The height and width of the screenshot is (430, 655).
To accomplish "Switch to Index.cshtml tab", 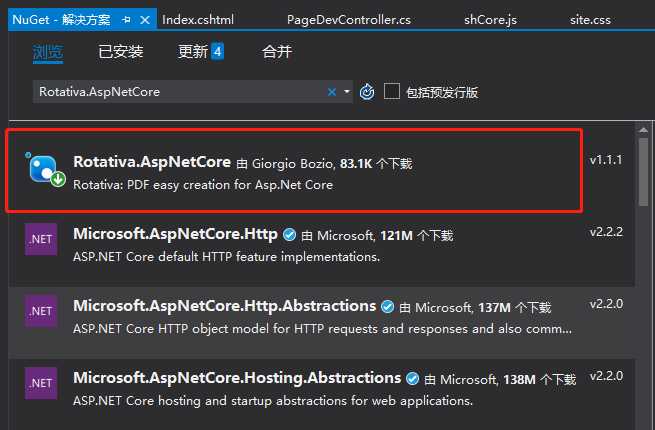I will point(198,20).
